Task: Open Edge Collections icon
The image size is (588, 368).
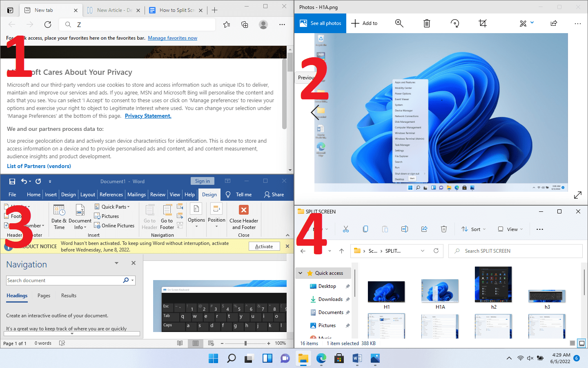Action: [245, 25]
